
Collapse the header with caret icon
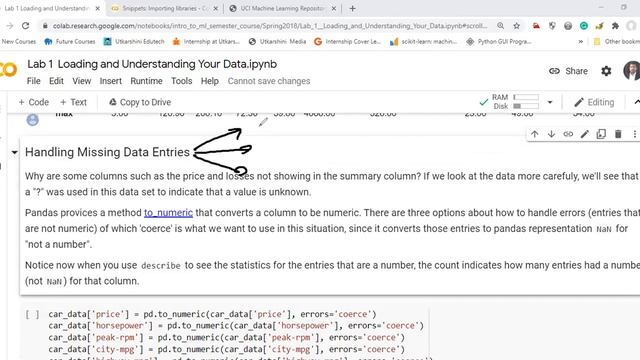pyautogui.click(x=636, y=102)
